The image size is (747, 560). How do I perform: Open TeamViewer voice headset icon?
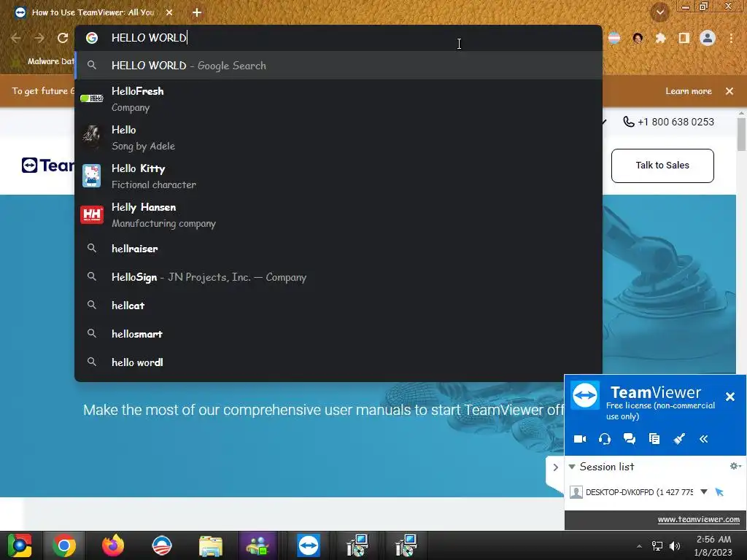click(605, 439)
